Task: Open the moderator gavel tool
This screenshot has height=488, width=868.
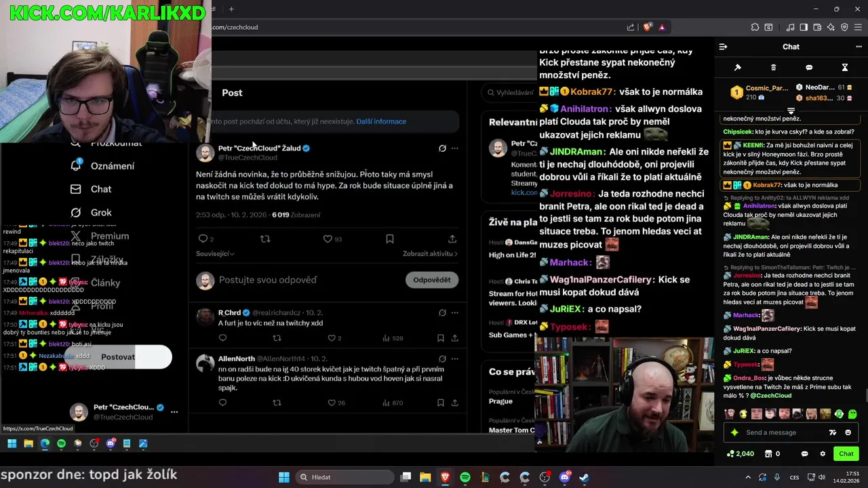Action: 738,68
